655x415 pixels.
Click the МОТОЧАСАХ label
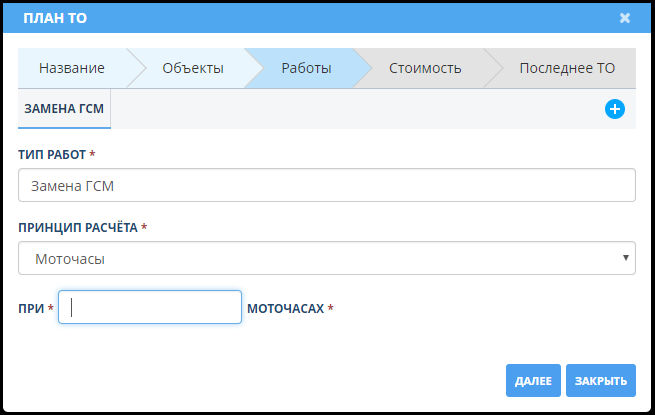(285, 308)
